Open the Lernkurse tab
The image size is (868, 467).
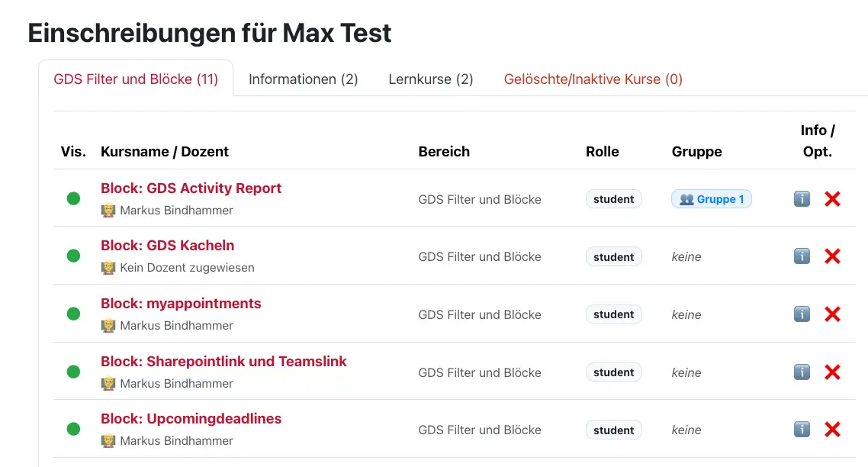[431, 79]
